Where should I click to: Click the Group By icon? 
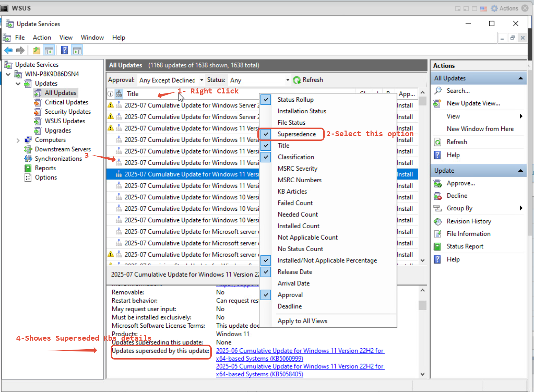point(438,208)
